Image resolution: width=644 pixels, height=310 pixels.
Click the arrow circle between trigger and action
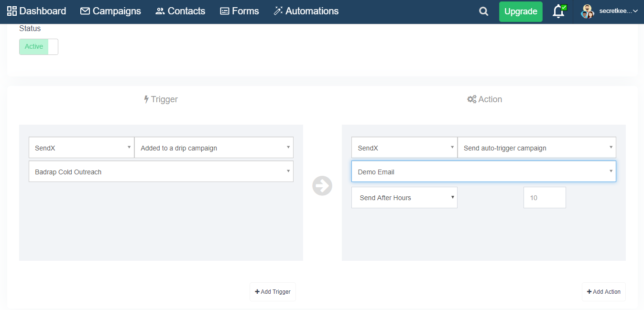click(322, 186)
